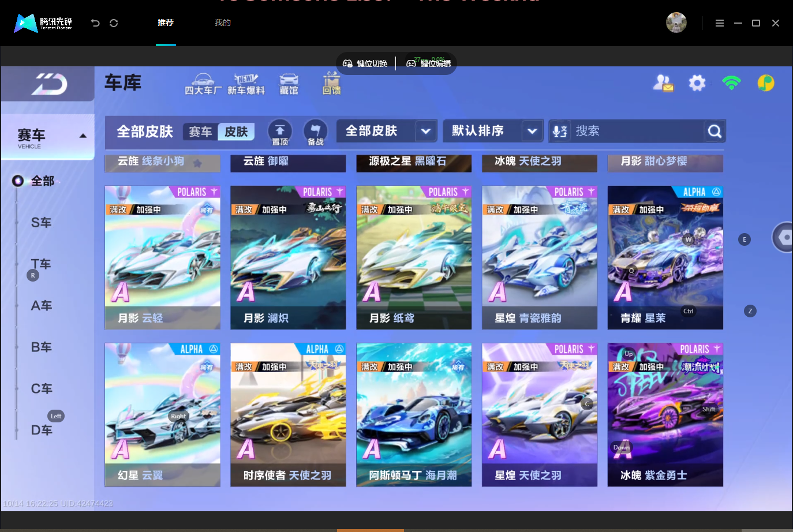Switch toggle to 赛车 view
The width and height of the screenshot is (793, 532).
200,132
